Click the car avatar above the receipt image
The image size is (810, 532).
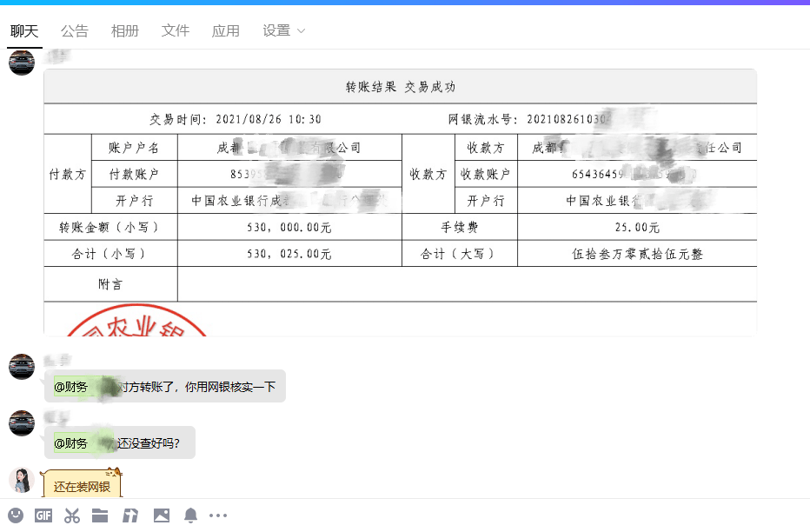(x=22, y=63)
